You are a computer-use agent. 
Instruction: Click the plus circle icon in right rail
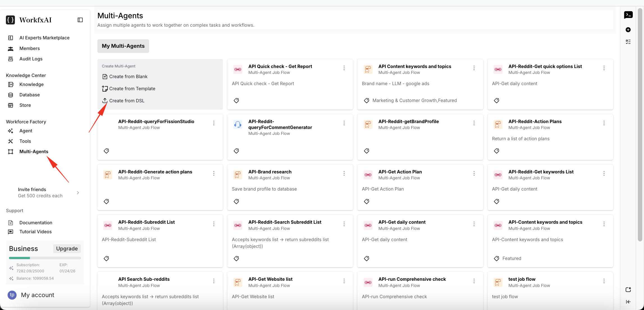coord(628,30)
